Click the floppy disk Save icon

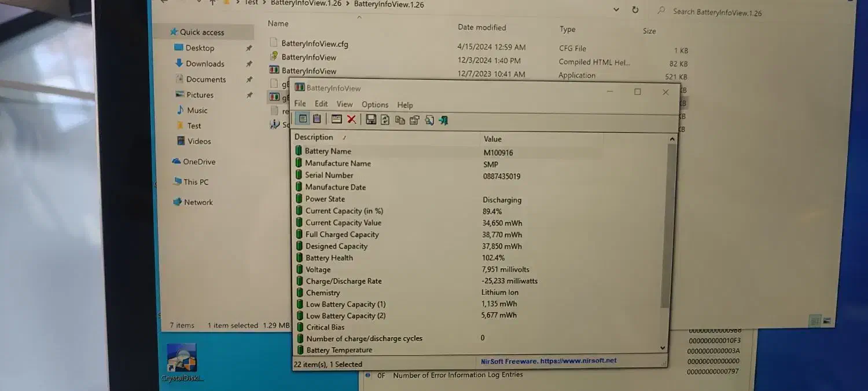[x=371, y=119]
